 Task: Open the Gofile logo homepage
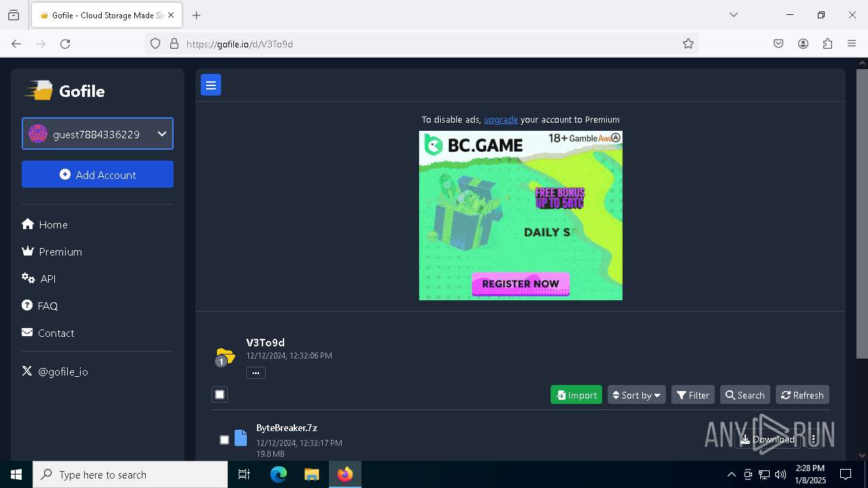click(65, 91)
